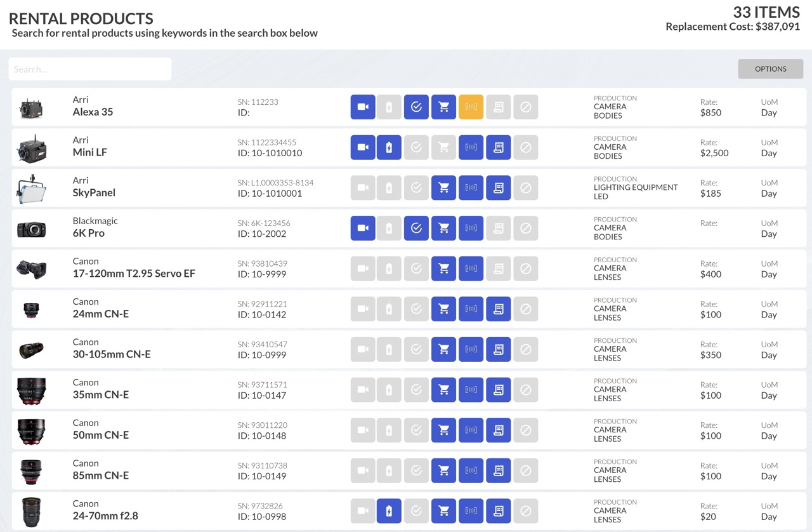The image size is (812, 532).
Task: Click the prohibited circle icon for 24mm CN-E
Action: pos(525,309)
